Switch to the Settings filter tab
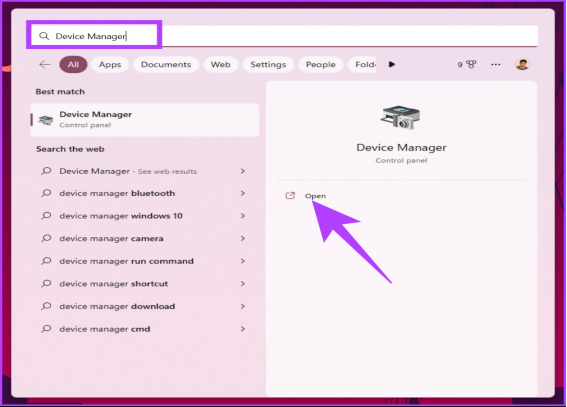The image size is (567, 407). pyautogui.click(x=268, y=64)
